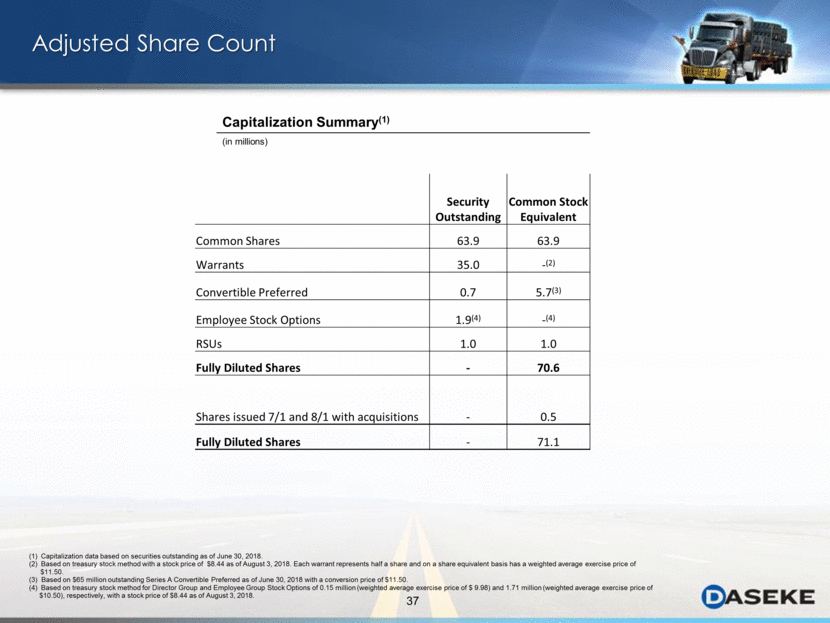
Task: Click Common Shares Common Stock Equivalent 63.9
Action: coord(548,241)
